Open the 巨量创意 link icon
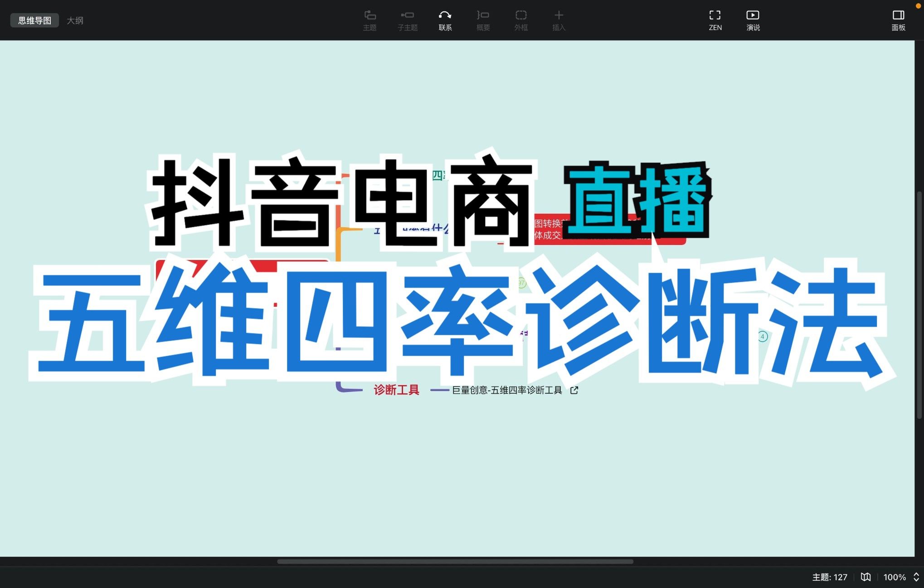The image size is (924, 588). click(x=574, y=390)
